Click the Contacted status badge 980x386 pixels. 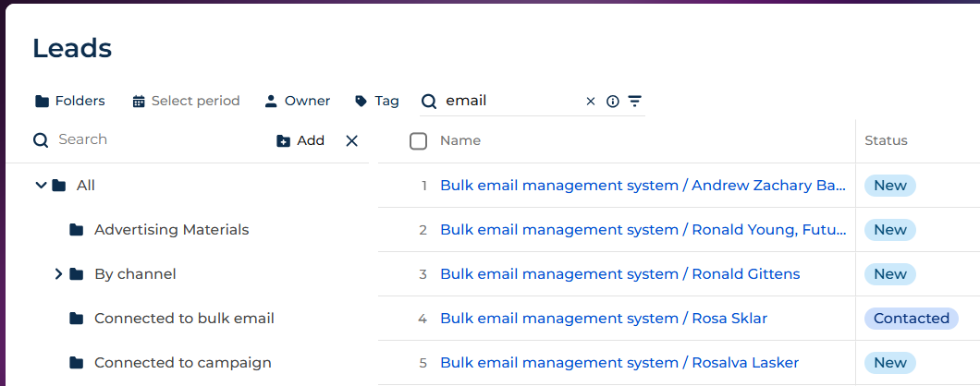pyautogui.click(x=911, y=319)
